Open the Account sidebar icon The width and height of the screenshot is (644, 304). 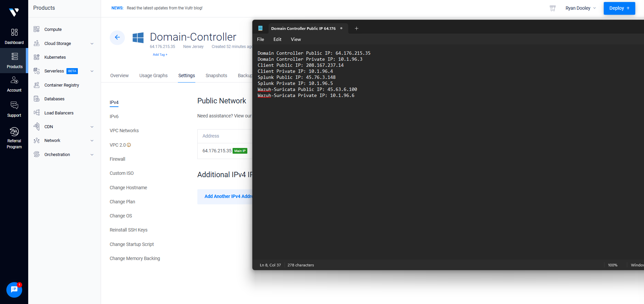click(x=14, y=80)
